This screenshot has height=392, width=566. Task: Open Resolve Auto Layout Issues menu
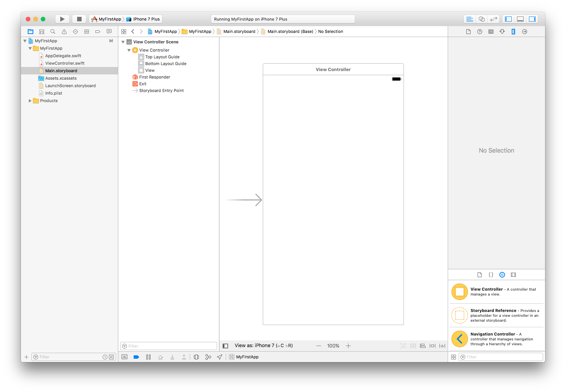442,346
